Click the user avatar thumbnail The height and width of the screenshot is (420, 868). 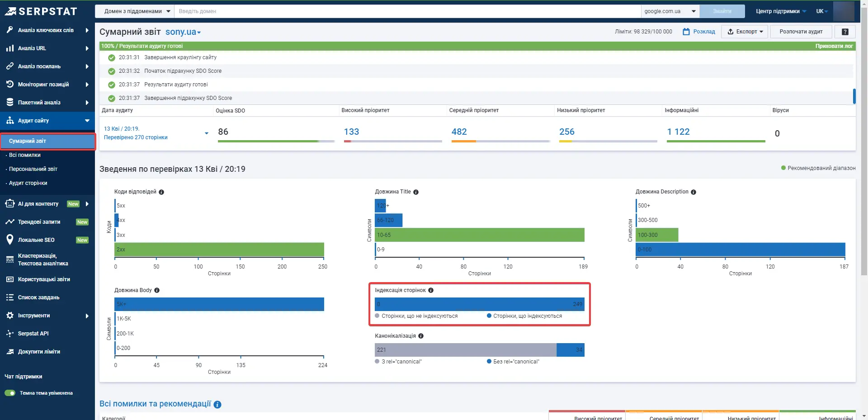(844, 11)
